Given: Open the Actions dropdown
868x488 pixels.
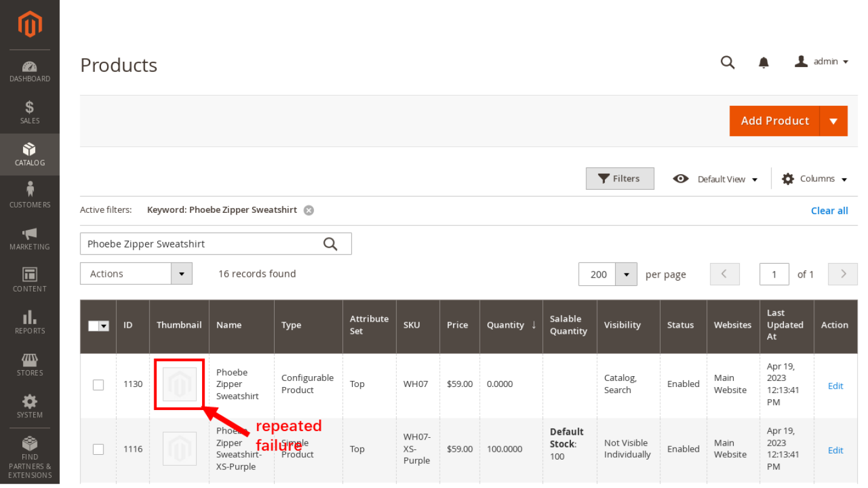Looking at the screenshot, I should [136, 274].
